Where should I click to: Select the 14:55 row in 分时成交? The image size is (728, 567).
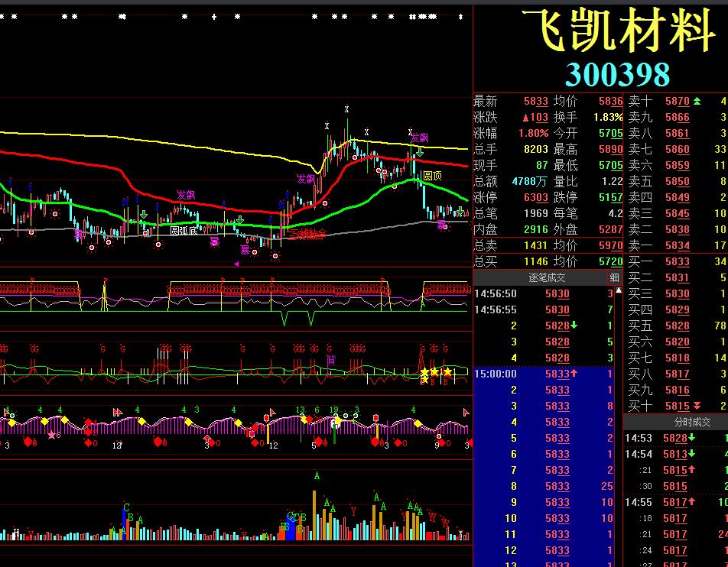[676, 503]
